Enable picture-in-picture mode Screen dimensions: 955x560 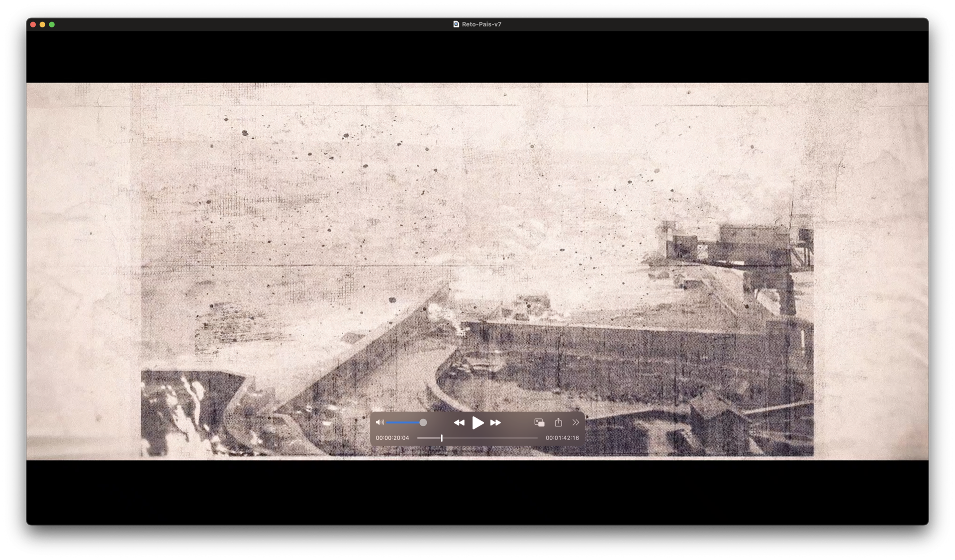[x=539, y=422]
